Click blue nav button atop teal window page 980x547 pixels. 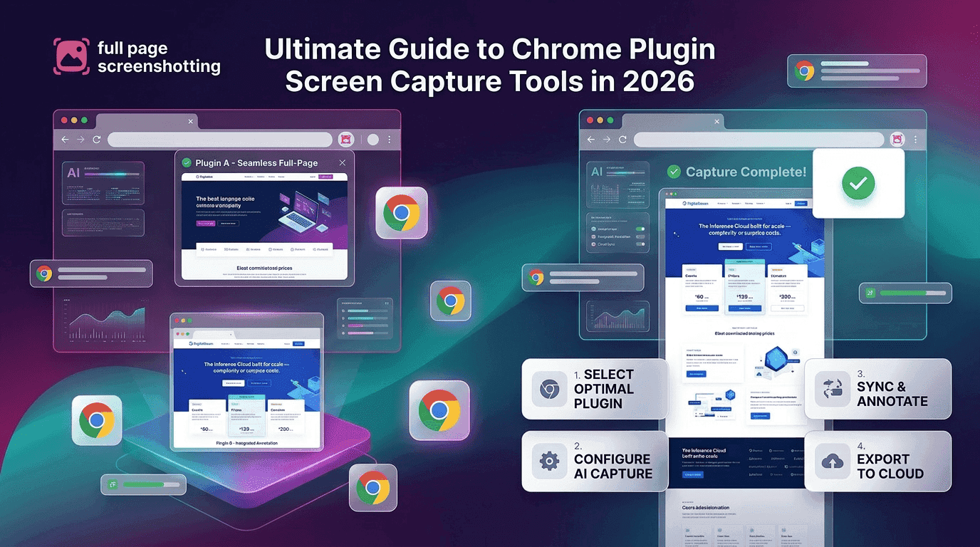point(801,204)
